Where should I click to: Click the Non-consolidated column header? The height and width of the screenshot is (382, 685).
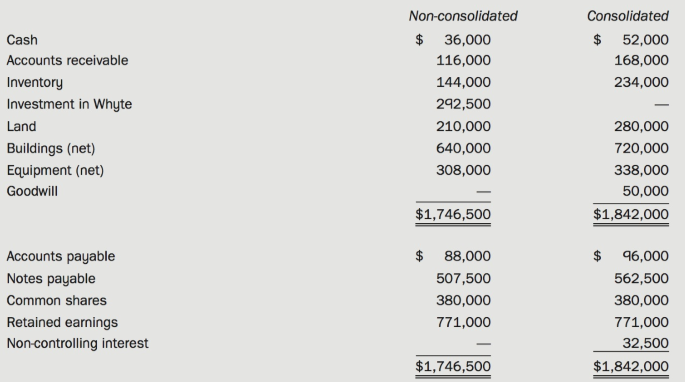(x=463, y=16)
